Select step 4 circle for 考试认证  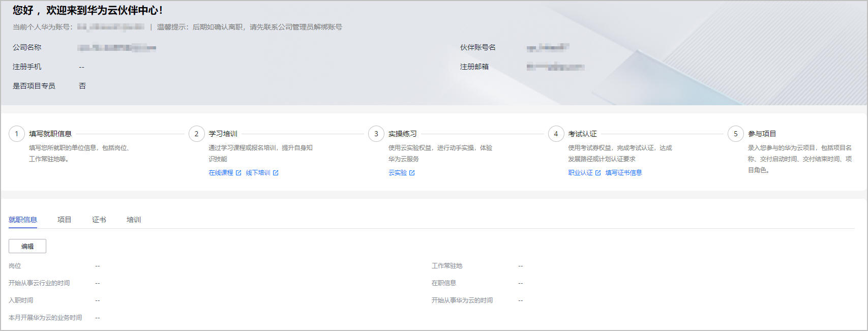click(x=556, y=134)
